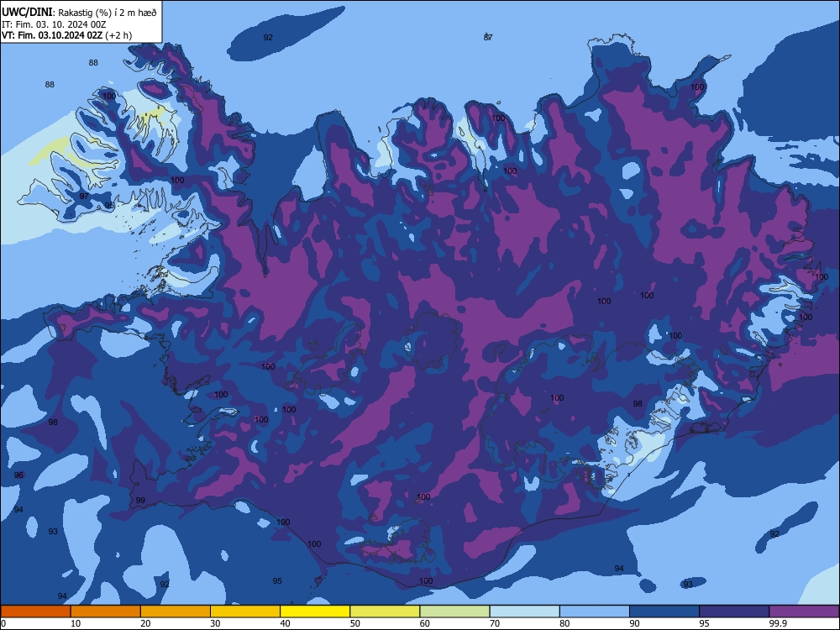Click the 'Rakastig (%) í 2 m hæð' label
The width and height of the screenshot is (840, 630).
tap(108, 13)
